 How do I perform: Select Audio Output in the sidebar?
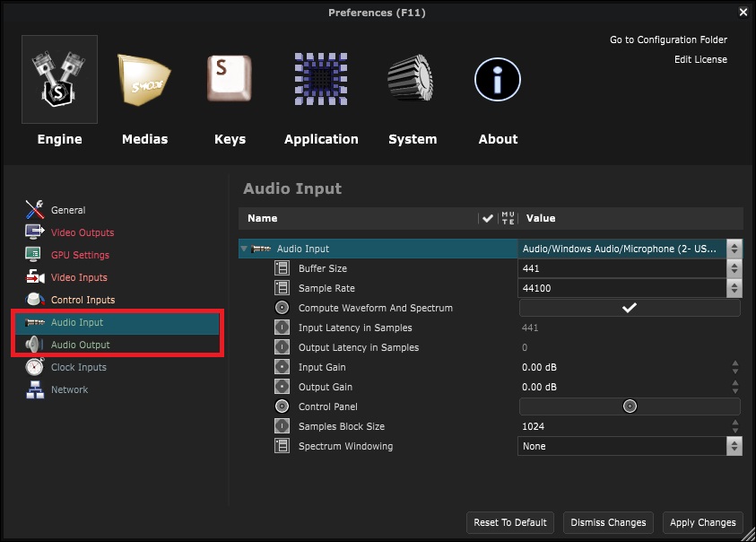[x=80, y=345]
